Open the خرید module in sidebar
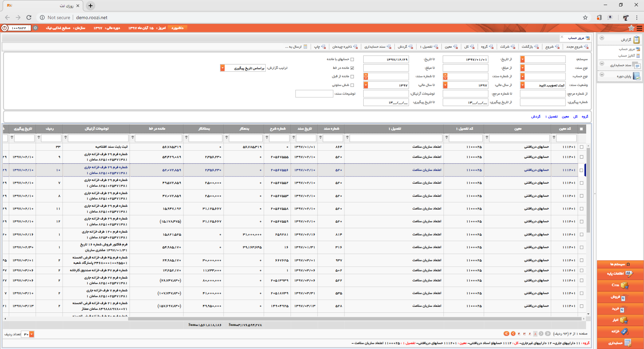This screenshot has width=644, height=349. coord(620,309)
